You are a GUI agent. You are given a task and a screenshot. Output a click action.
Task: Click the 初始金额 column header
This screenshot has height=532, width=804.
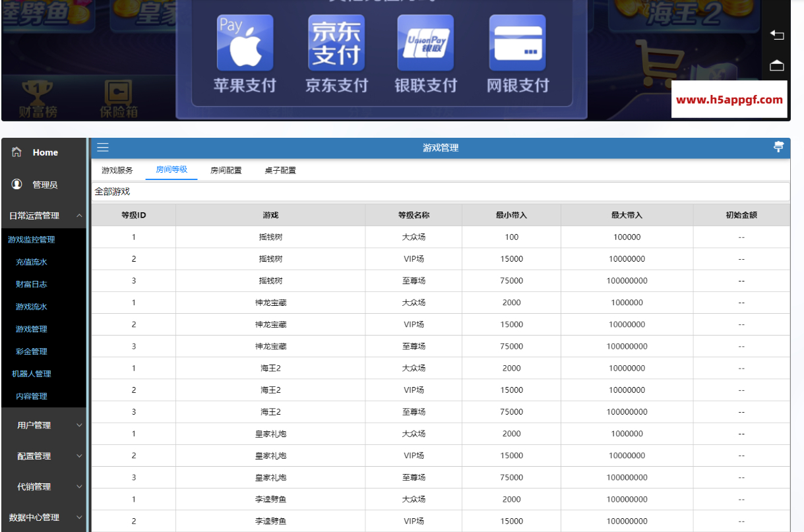click(741, 215)
